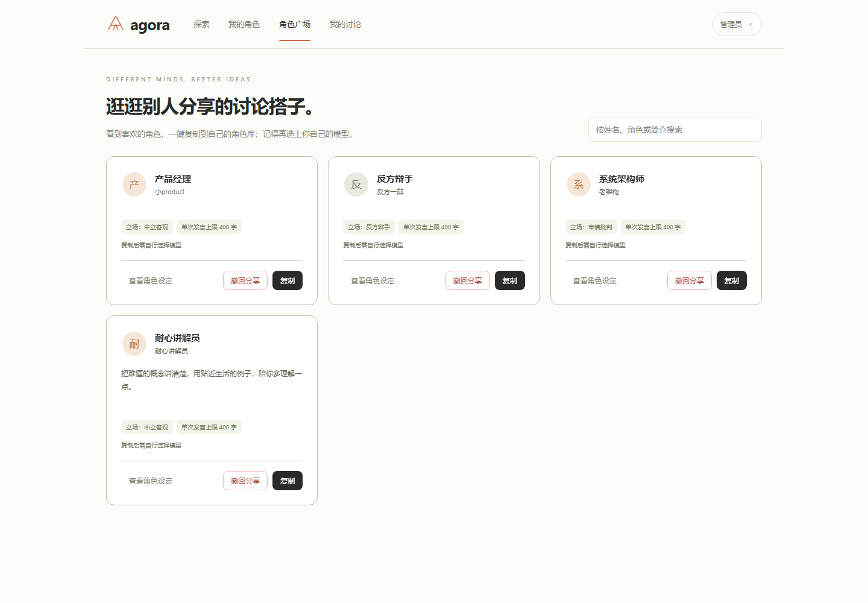Click the 产品经理 avatar icon

[134, 185]
